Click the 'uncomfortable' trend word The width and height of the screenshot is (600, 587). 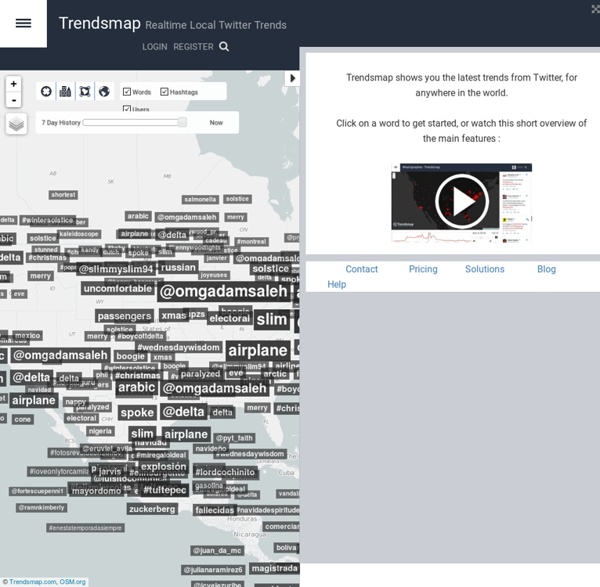[117, 289]
